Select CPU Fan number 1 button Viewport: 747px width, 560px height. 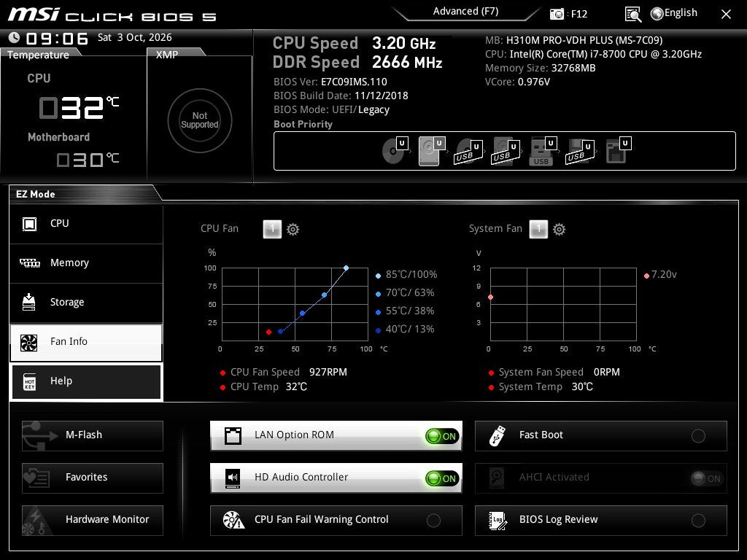coord(272,229)
